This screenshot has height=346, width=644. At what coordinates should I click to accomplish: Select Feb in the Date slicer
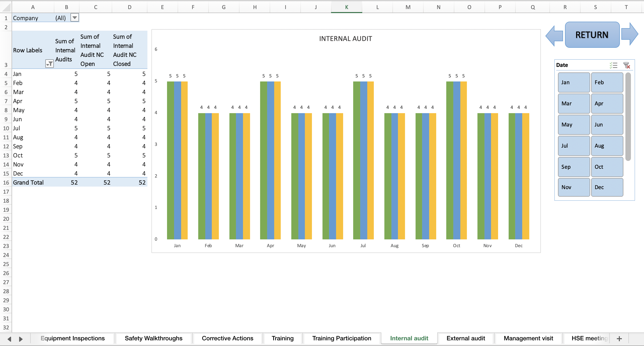pos(607,82)
